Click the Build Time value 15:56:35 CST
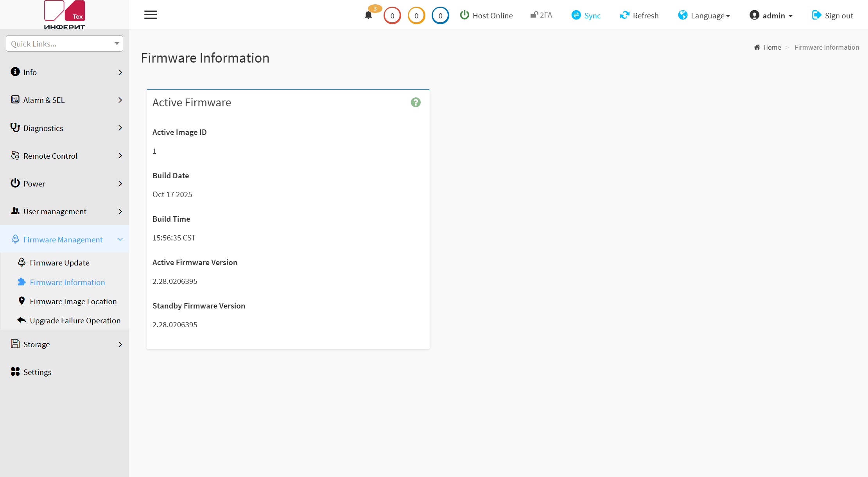868x477 pixels. 174,238
